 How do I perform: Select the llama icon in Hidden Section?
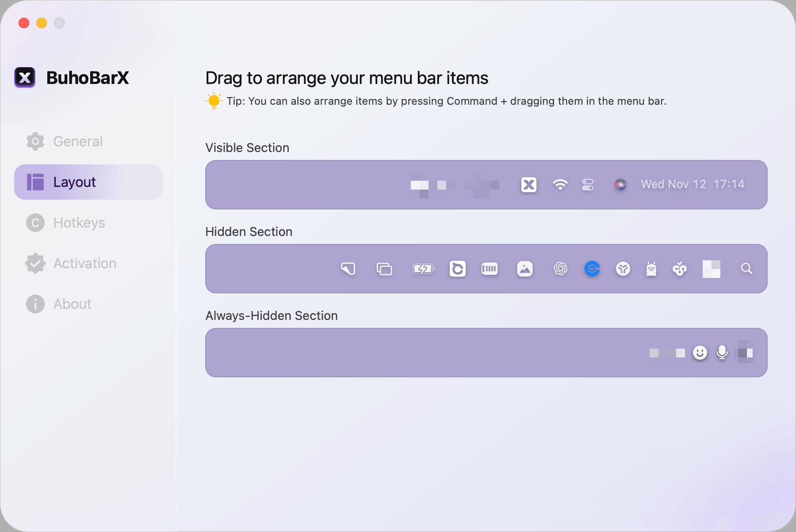[651, 269]
